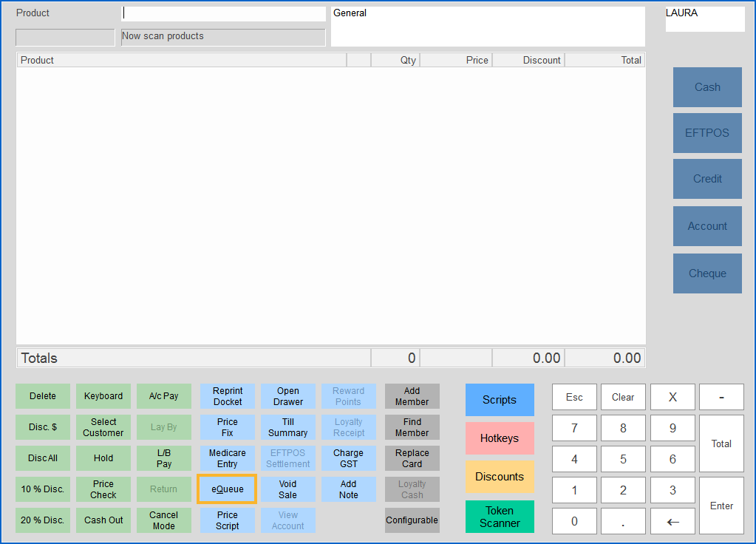756x544 pixels.
Task: Pay with Credit
Action: coord(706,179)
